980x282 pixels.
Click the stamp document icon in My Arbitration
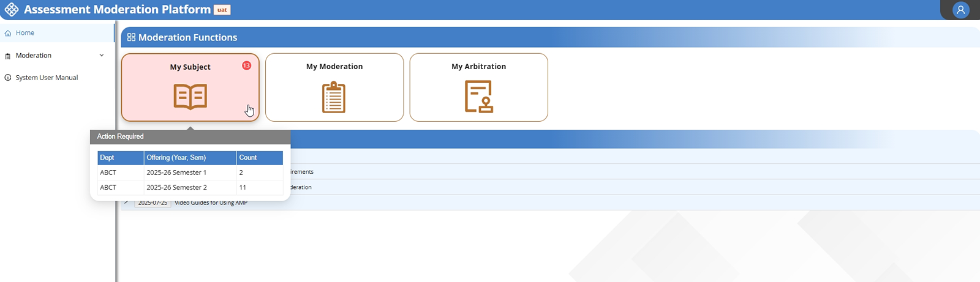click(479, 97)
